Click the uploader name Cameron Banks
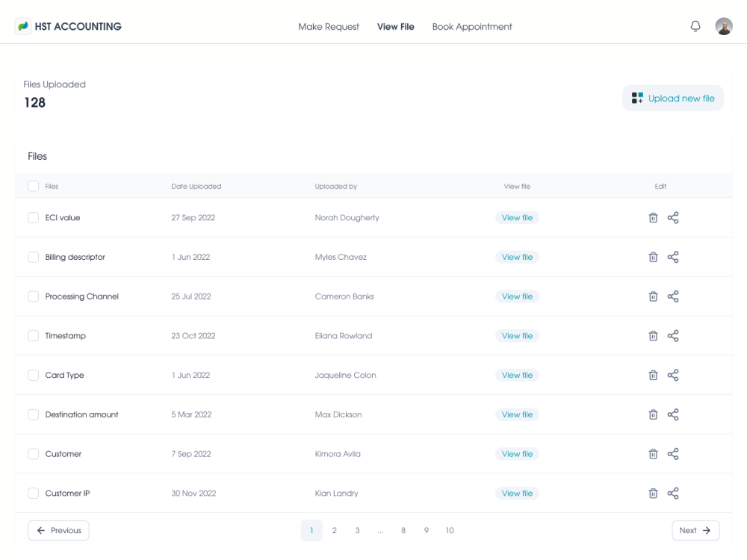747x560 pixels. tap(344, 296)
